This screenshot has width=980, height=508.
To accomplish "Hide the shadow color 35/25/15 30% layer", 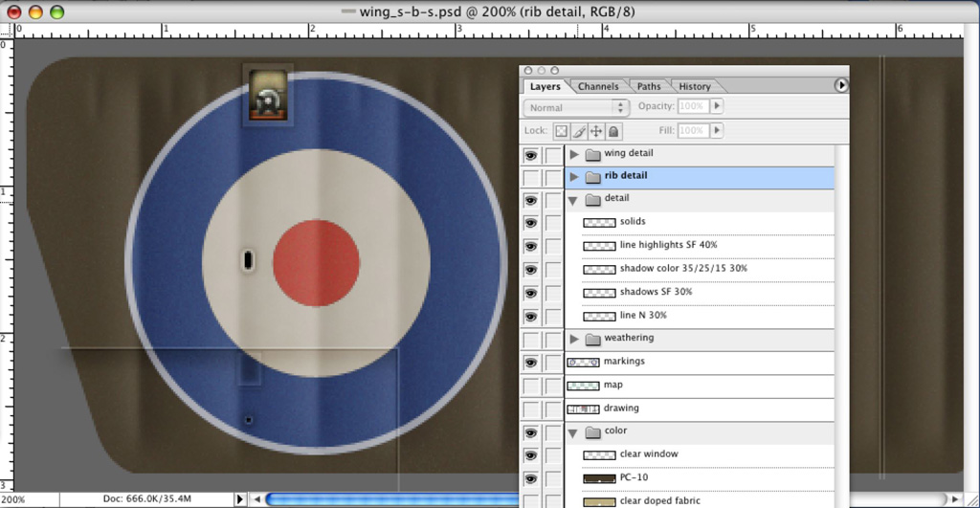I will 530,270.
